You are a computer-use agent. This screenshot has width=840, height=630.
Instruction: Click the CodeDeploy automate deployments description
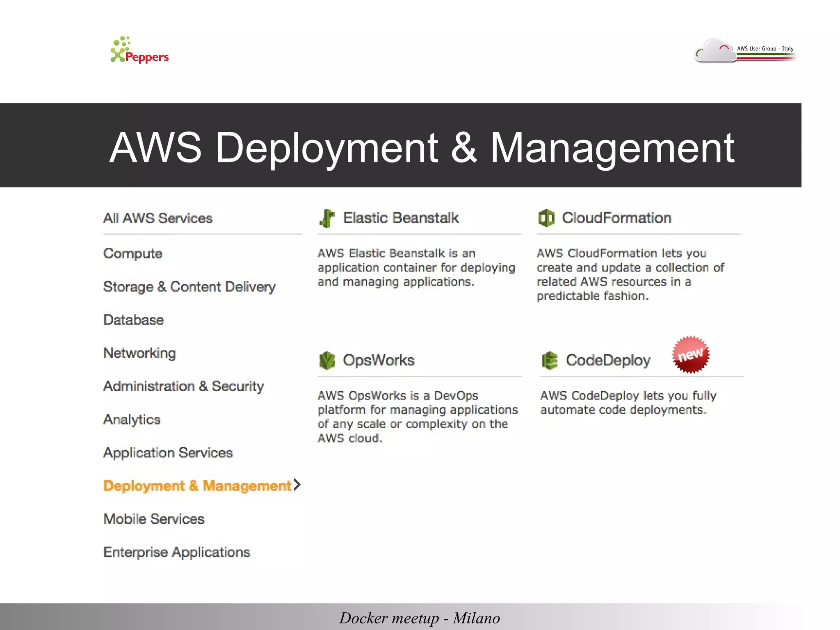[x=628, y=403]
